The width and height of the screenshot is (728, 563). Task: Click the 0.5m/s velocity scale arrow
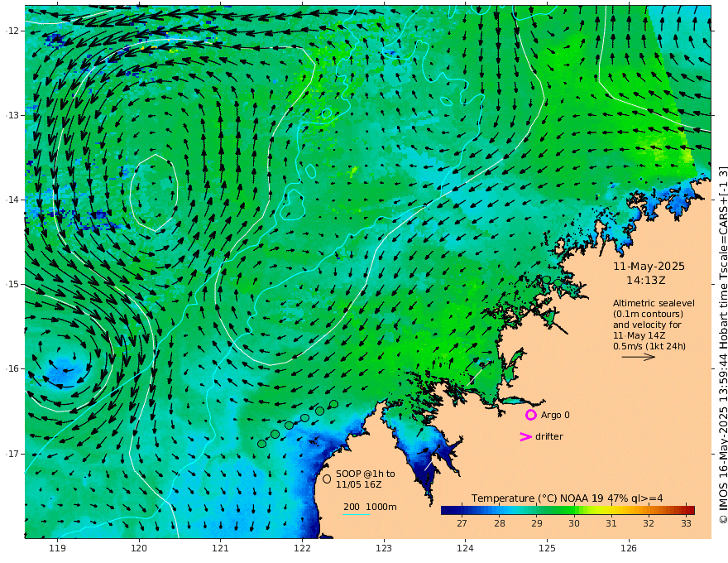click(639, 357)
